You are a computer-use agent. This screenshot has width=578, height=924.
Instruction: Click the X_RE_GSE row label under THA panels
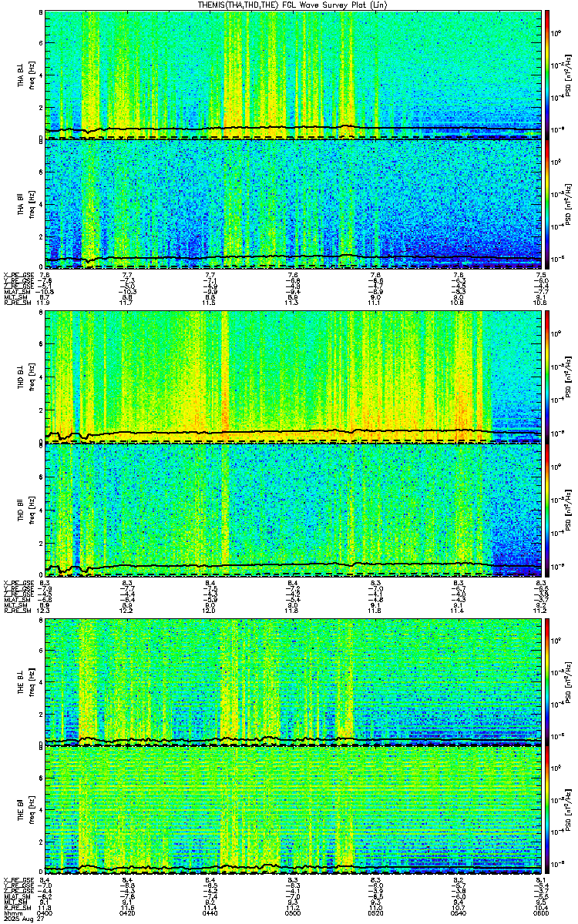pyautogui.click(x=18, y=274)
